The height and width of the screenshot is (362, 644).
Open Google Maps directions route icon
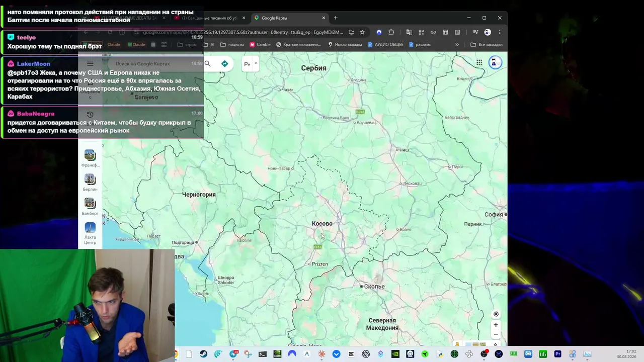pyautogui.click(x=225, y=64)
